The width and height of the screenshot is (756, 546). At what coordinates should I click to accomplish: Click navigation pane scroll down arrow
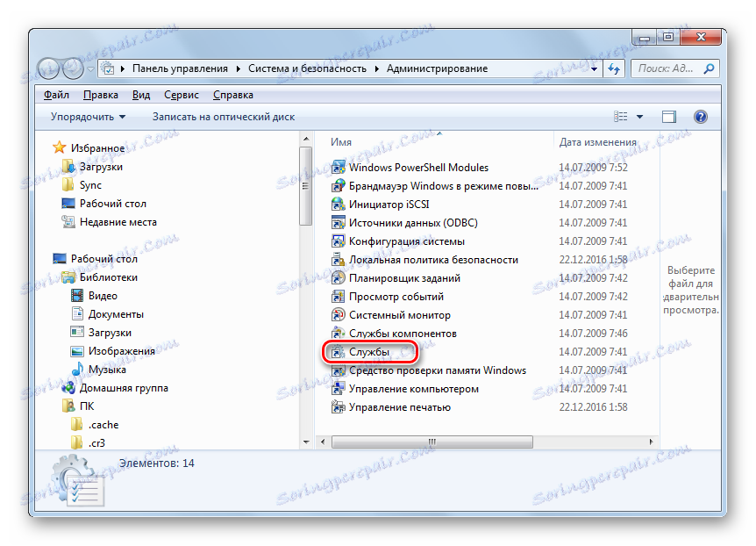pos(306,442)
